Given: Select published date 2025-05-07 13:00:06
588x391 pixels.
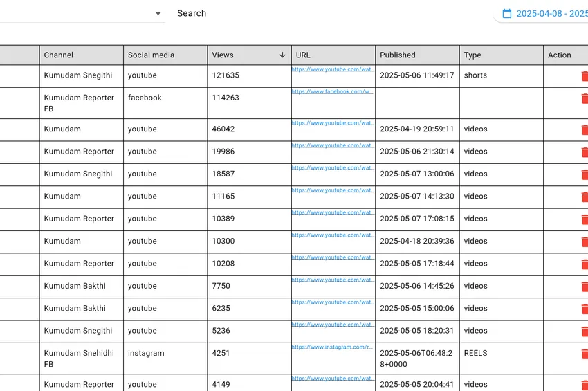Looking at the screenshot, I should click(x=416, y=174).
